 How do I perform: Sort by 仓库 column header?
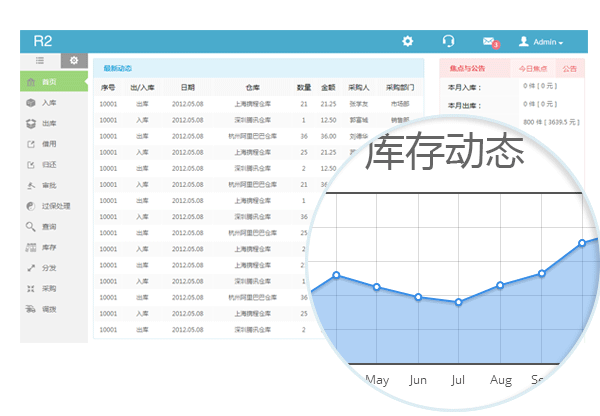click(x=253, y=87)
